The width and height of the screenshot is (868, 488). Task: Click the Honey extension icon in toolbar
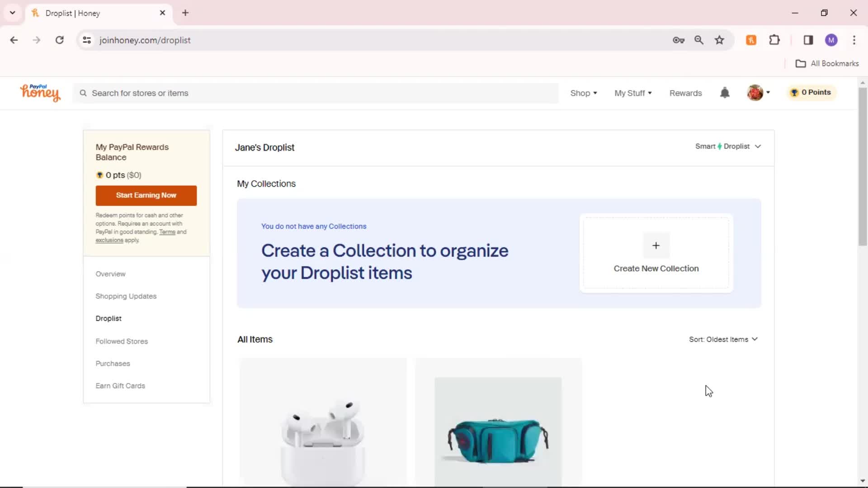coord(751,40)
